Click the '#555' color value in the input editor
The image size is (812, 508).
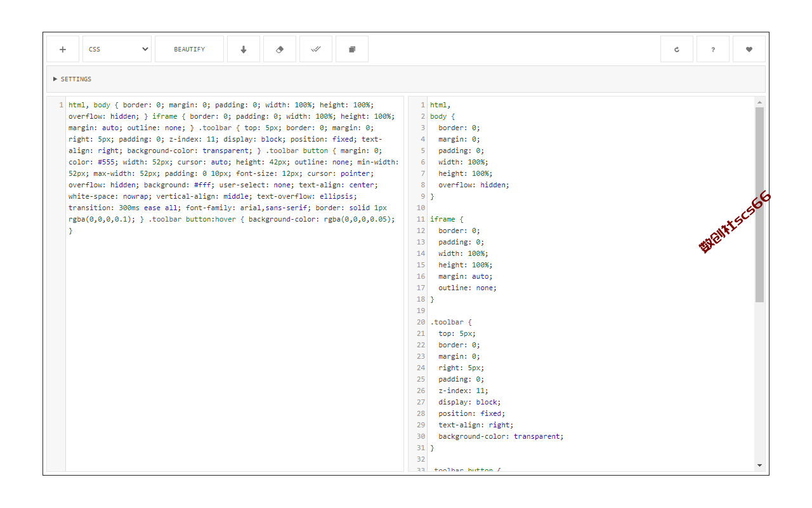point(106,162)
